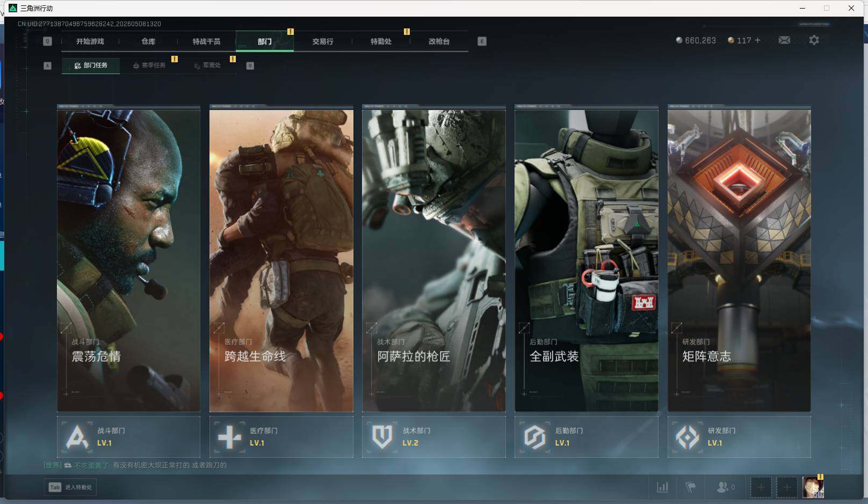Image resolution: width=868 pixels, height=504 pixels.
Task: Open the 军需处 sub-tab
Action: click(207, 65)
